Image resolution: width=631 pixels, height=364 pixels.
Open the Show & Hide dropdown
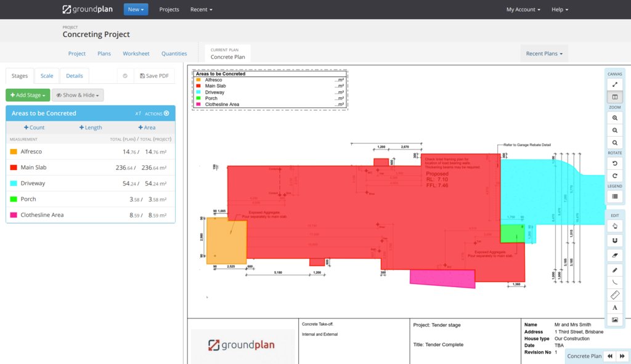(x=77, y=95)
